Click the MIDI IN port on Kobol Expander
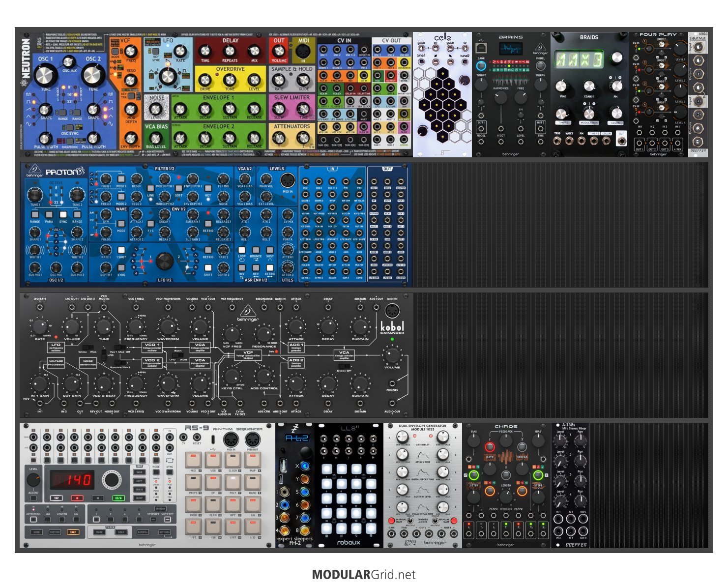The width and height of the screenshot is (728, 585). (x=392, y=311)
